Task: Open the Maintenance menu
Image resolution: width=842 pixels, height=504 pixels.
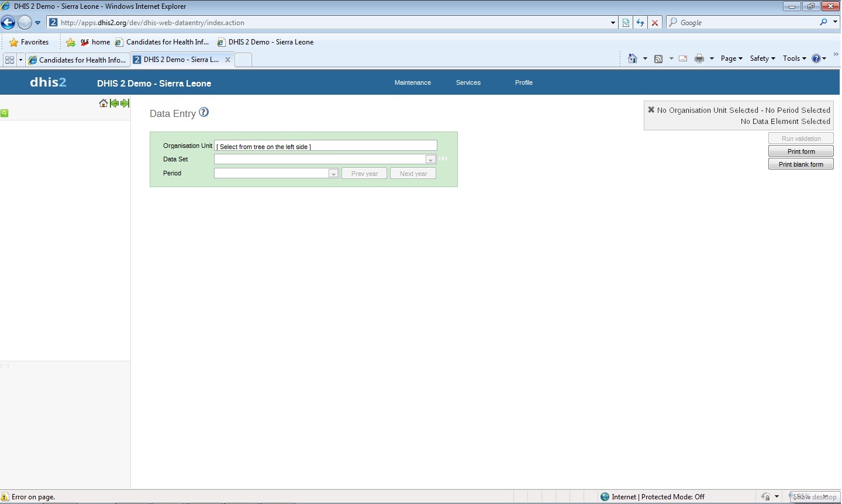Action: pos(413,82)
